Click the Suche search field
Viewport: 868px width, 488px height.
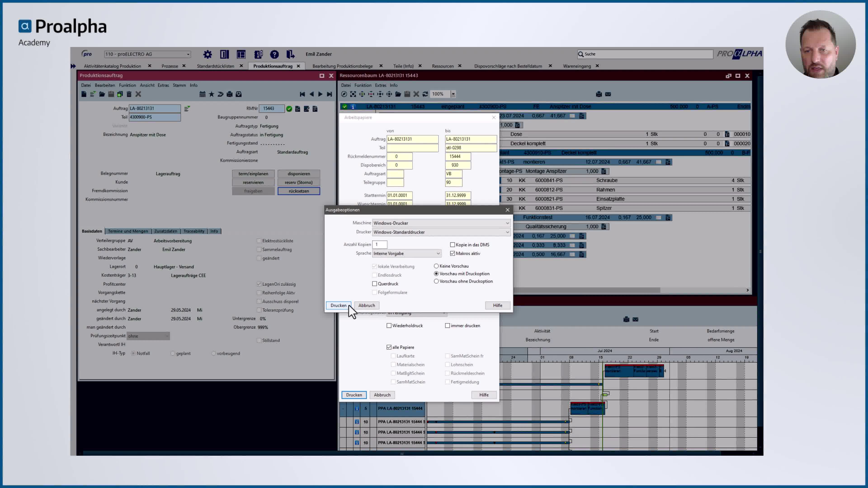click(645, 54)
